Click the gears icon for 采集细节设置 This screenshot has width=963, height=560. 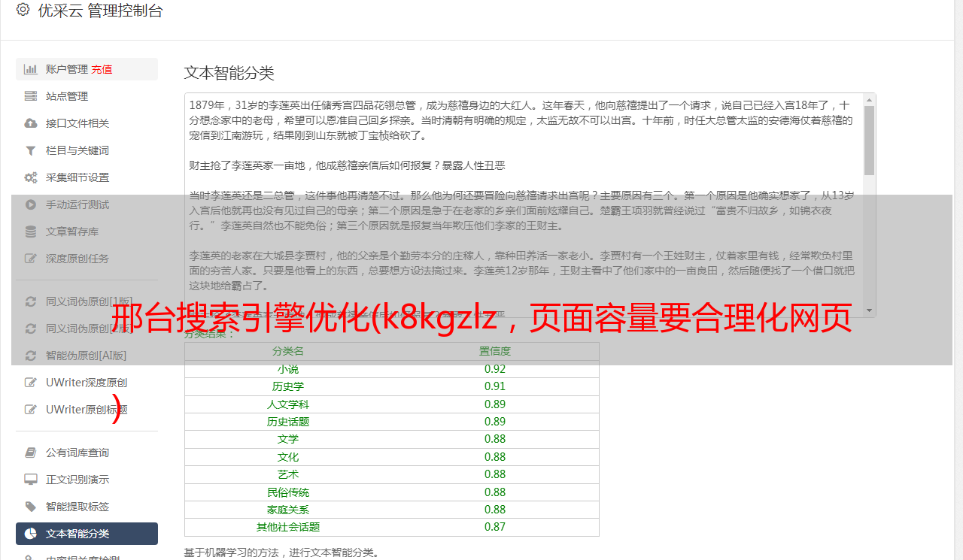tap(31, 177)
